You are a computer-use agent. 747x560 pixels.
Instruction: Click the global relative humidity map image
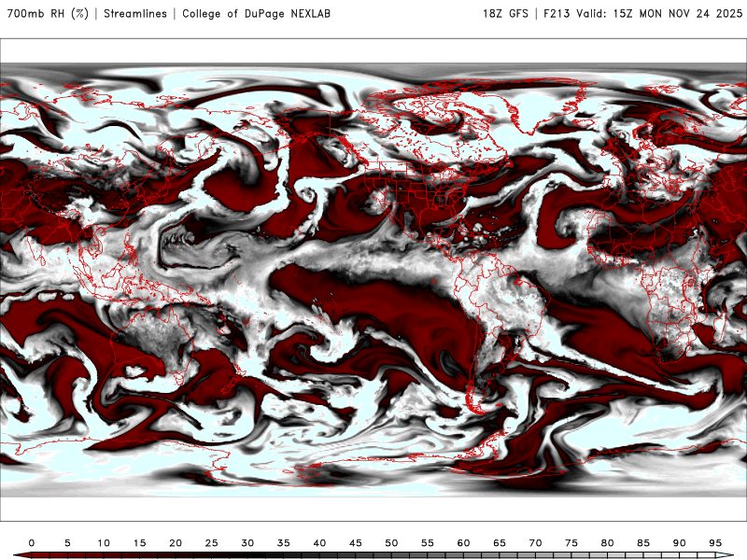(x=373, y=280)
